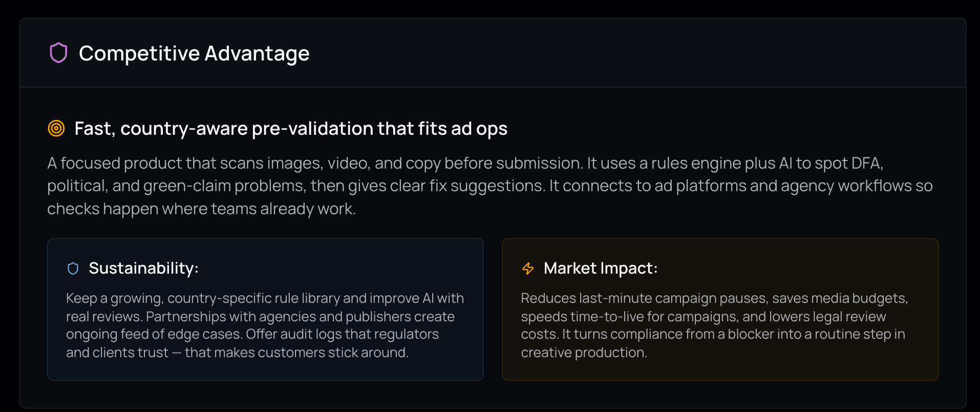Click the text 'that makes customers stick around'
This screenshot has width=980, height=412.
click(296, 353)
